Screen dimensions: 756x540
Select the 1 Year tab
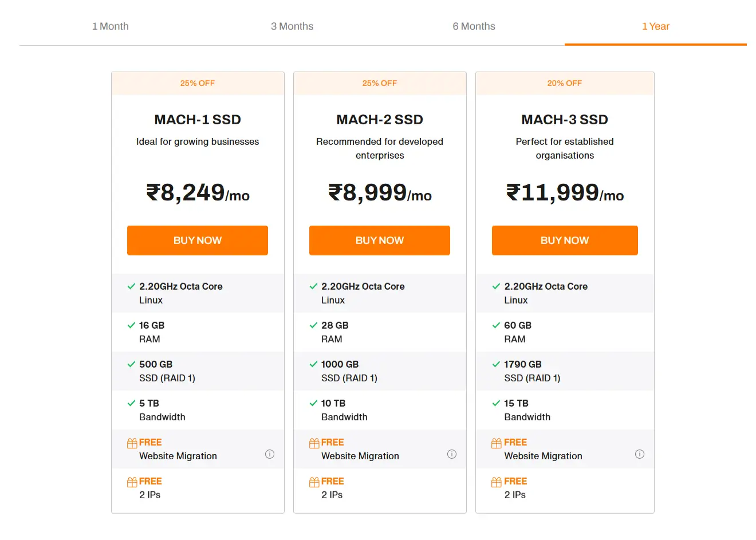tap(655, 26)
